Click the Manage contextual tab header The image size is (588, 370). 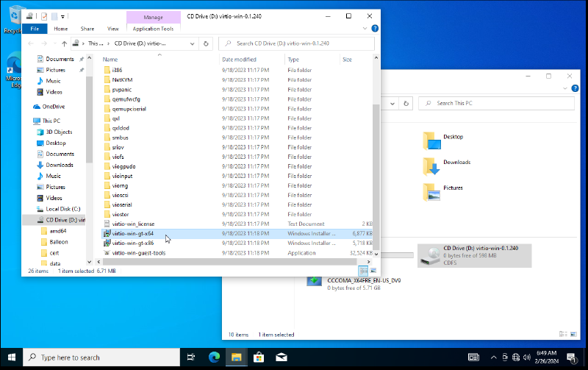(154, 17)
